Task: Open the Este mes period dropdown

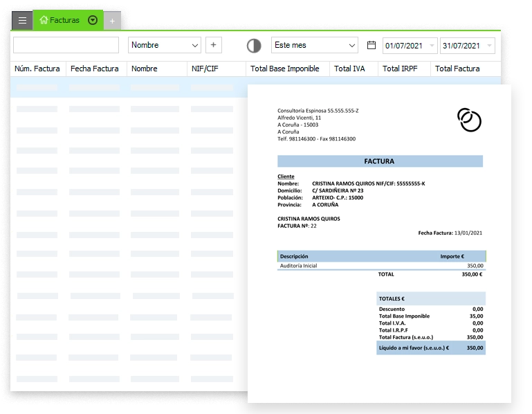Action: [351, 45]
